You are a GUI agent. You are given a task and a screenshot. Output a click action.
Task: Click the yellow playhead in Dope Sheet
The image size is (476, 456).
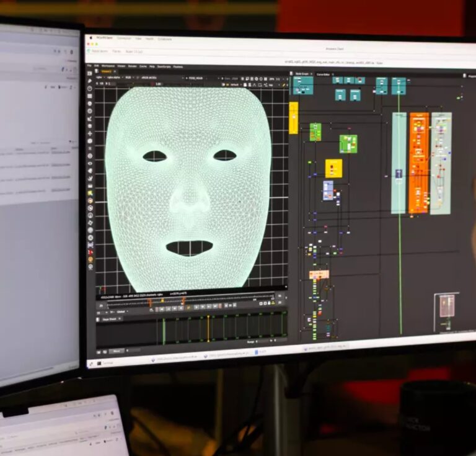click(x=208, y=329)
